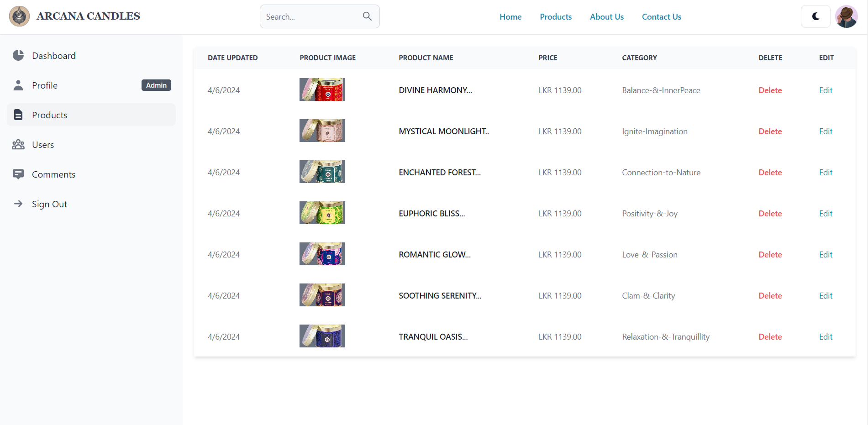Click the Arcana Candles logo icon
868x425 pixels.
[19, 16]
